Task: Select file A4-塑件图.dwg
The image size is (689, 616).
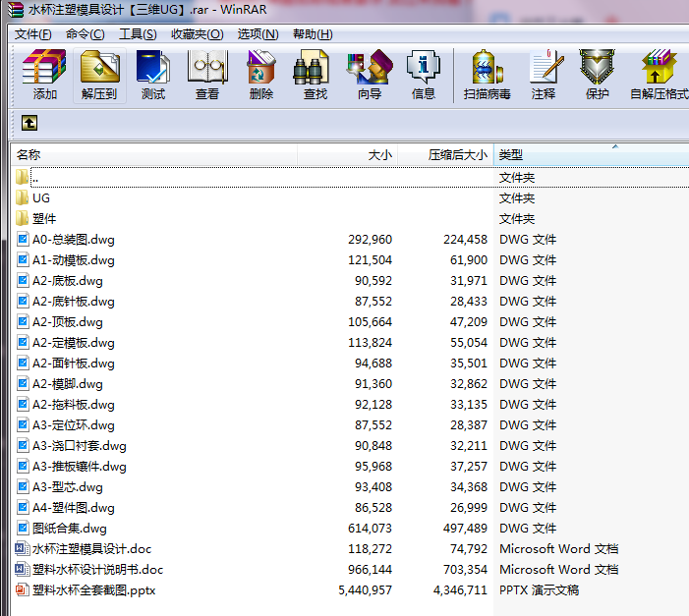Action: pos(350,508)
